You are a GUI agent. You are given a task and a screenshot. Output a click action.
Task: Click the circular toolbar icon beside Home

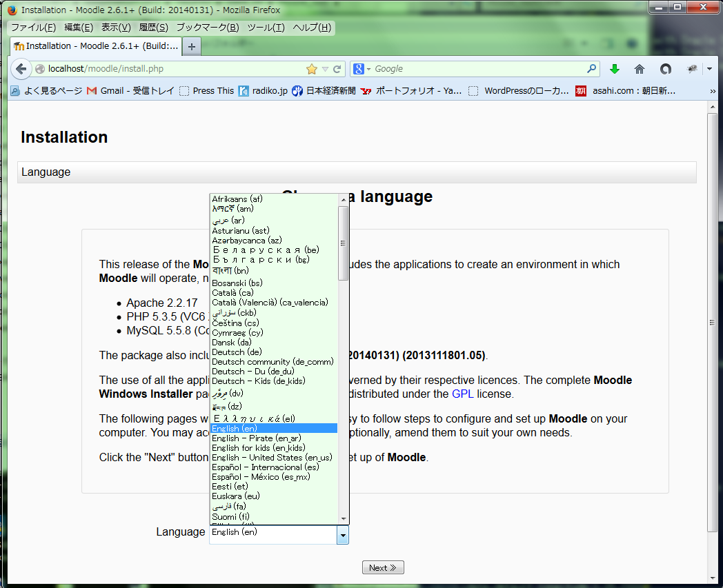click(x=665, y=69)
